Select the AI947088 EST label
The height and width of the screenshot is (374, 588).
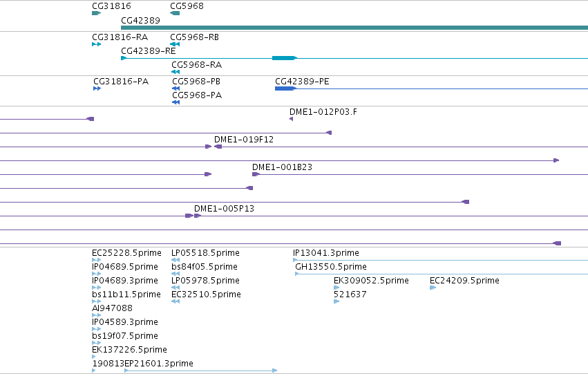coord(112,308)
